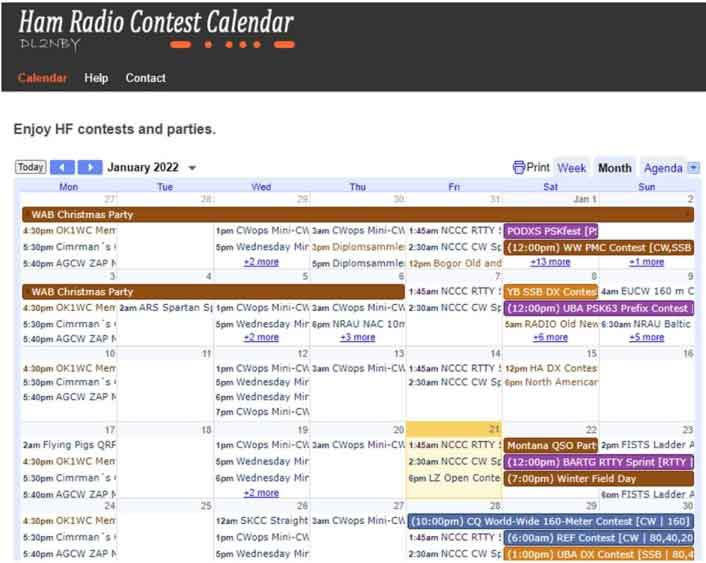The image size is (706, 563).
Task: Select the Month view tab
Action: coord(615,168)
